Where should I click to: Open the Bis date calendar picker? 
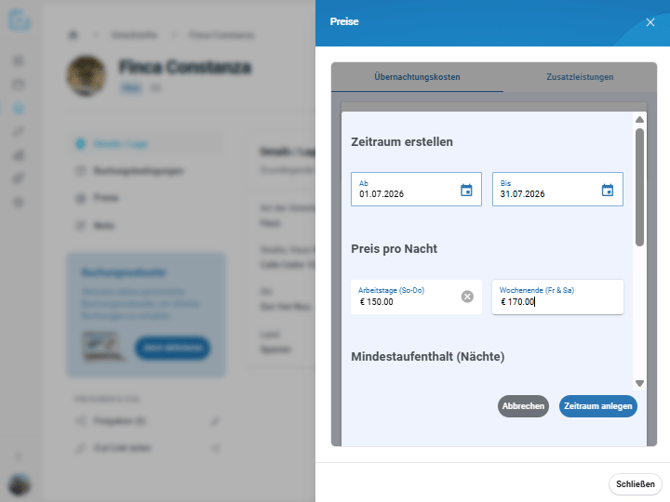[607, 190]
